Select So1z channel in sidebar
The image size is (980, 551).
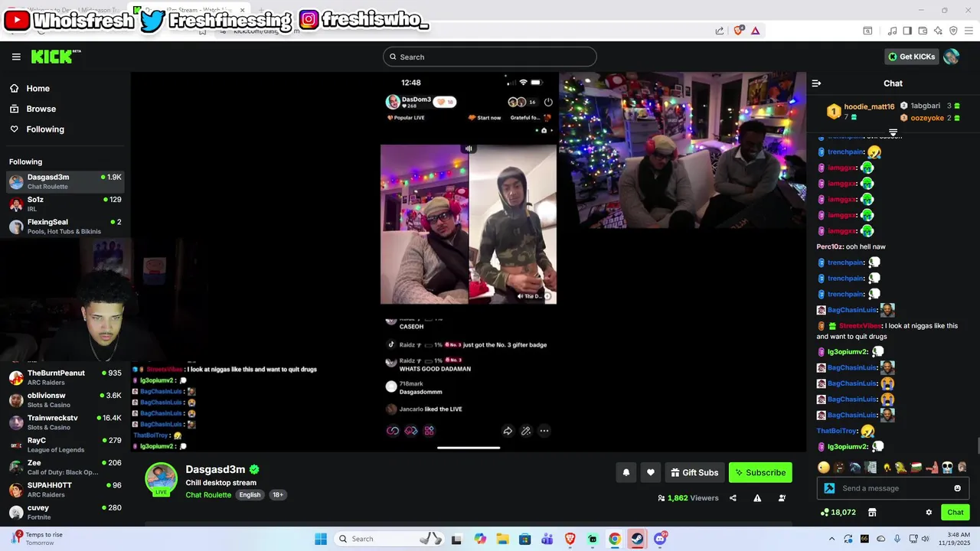click(x=65, y=204)
